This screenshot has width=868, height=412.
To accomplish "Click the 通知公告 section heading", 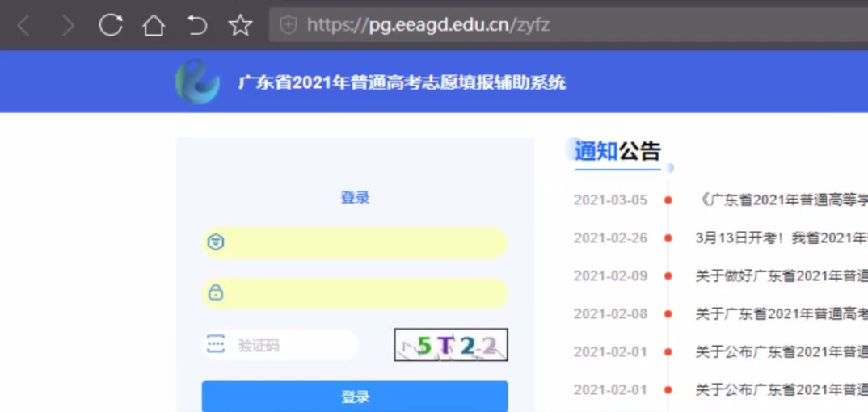I will pyautogui.click(x=617, y=151).
